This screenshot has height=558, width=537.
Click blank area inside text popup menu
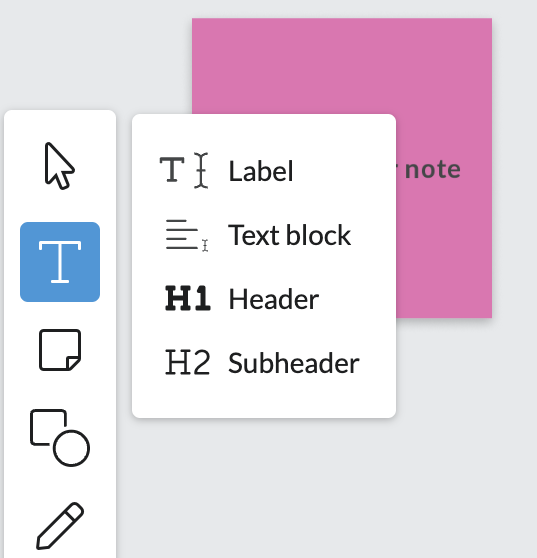click(263, 400)
